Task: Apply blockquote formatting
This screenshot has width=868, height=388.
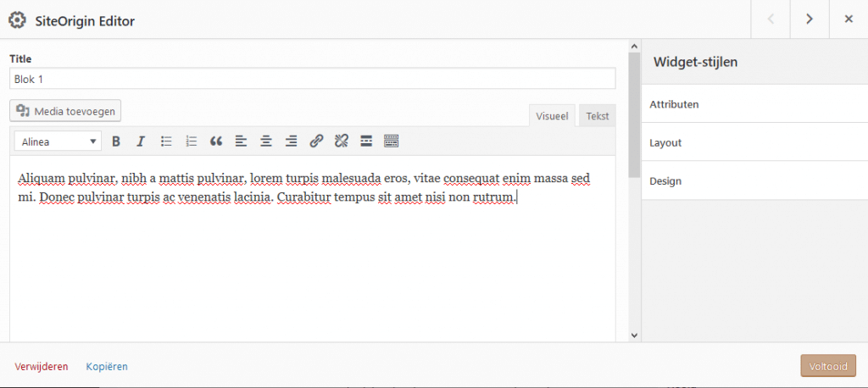Action: [x=216, y=141]
